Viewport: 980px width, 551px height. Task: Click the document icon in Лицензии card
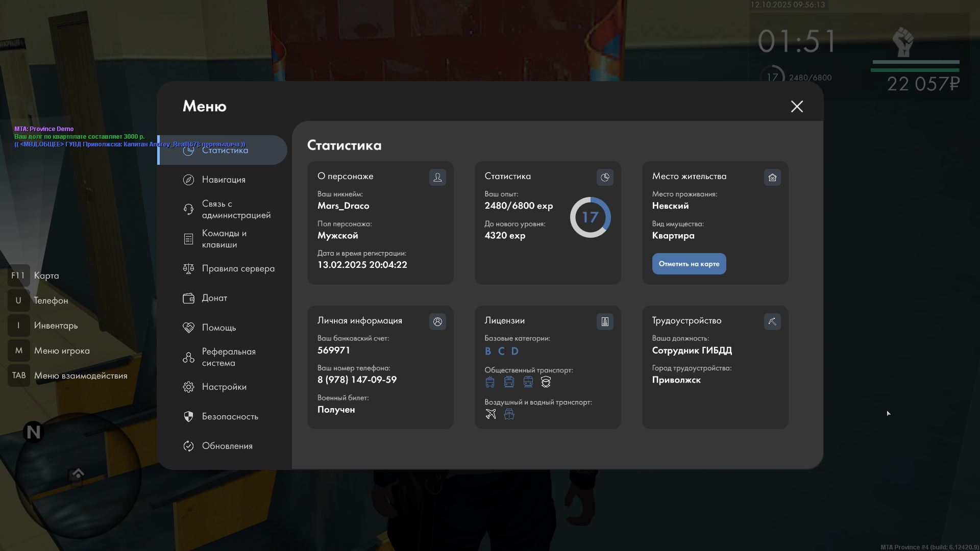(605, 321)
